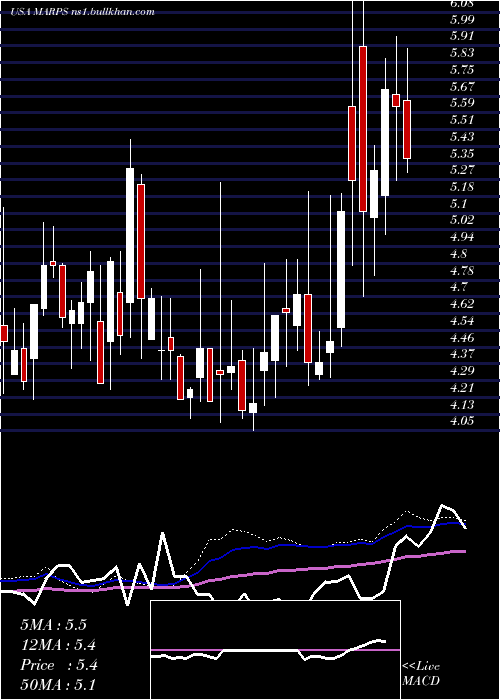This screenshot has width=500, height=700.
Task: Click the 4.7 price axis label
Action: pos(459,287)
